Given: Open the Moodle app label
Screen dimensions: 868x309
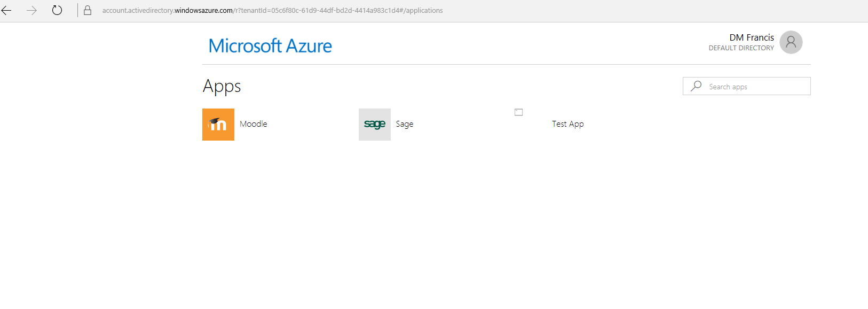Looking at the screenshot, I should coord(254,124).
